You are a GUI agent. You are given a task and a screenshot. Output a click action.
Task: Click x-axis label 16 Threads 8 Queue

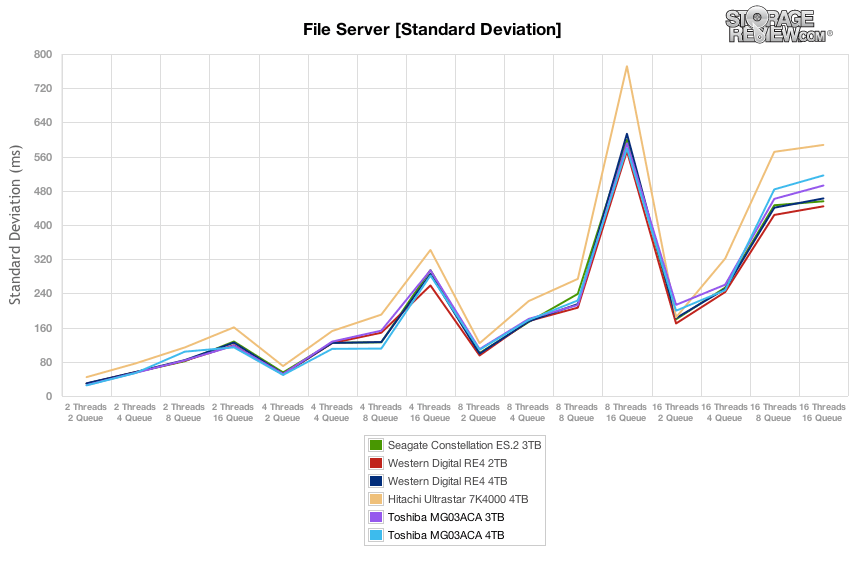pyautogui.click(x=774, y=413)
